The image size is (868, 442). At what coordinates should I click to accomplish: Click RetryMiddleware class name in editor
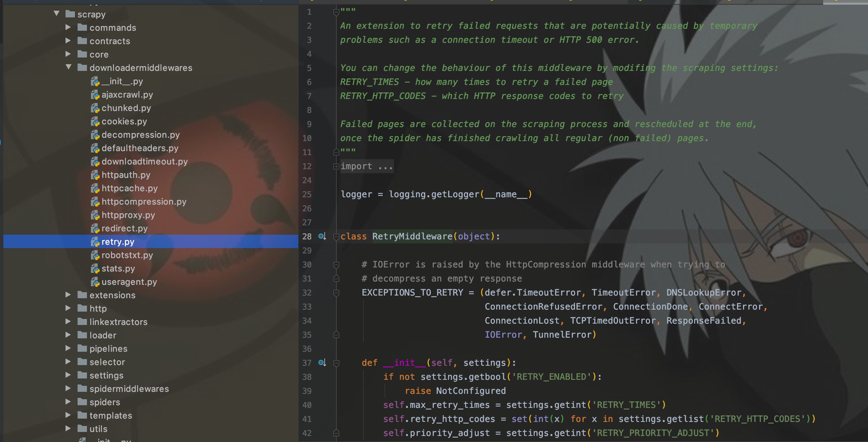[x=412, y=236]
